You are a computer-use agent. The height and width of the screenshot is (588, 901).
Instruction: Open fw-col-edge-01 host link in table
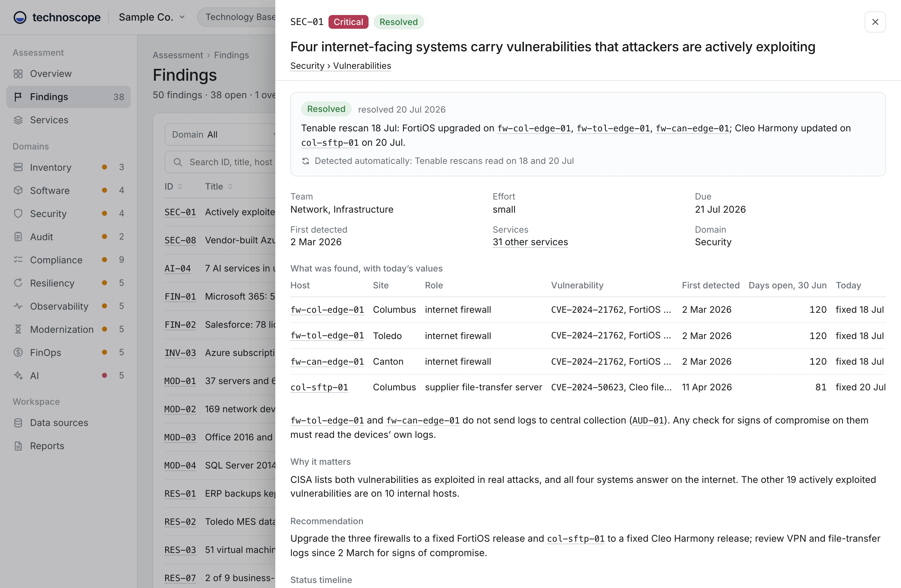(327, 310)
